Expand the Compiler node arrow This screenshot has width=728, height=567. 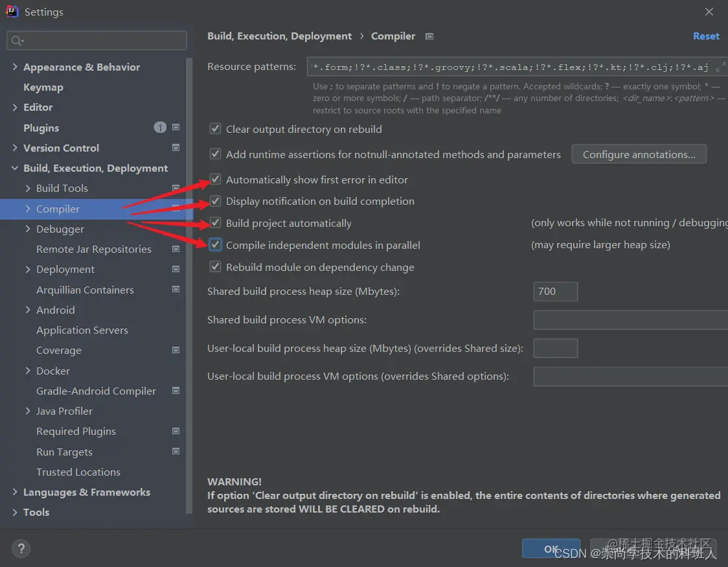point(28,209)
